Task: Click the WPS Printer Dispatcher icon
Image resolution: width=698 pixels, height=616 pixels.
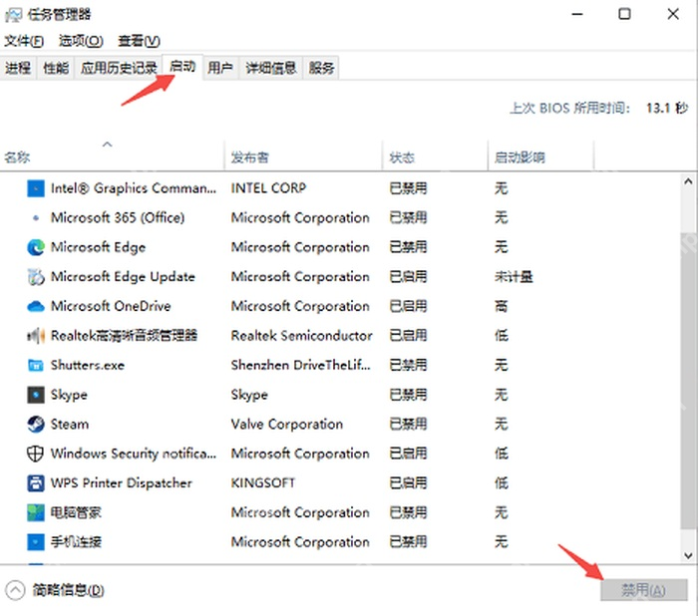Action: coord(36,482)
